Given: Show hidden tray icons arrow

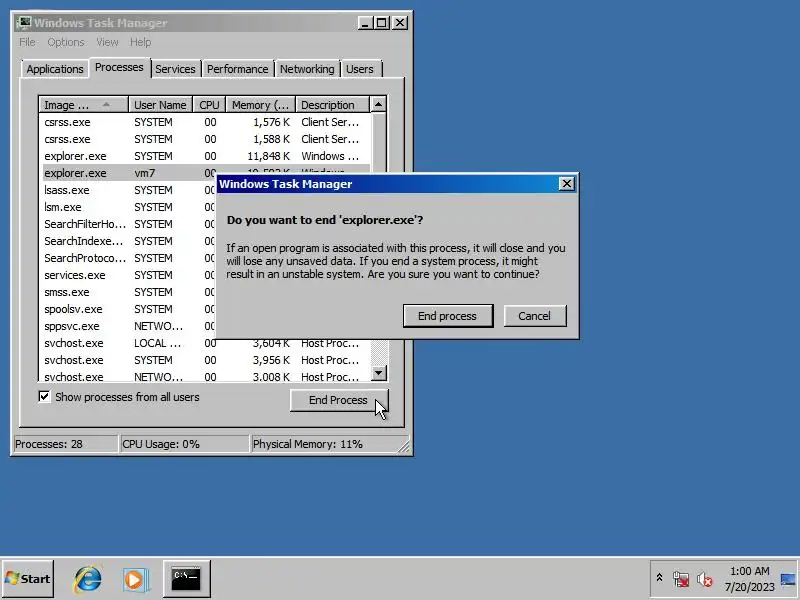Looking at the screenshot, I should 659,578.
